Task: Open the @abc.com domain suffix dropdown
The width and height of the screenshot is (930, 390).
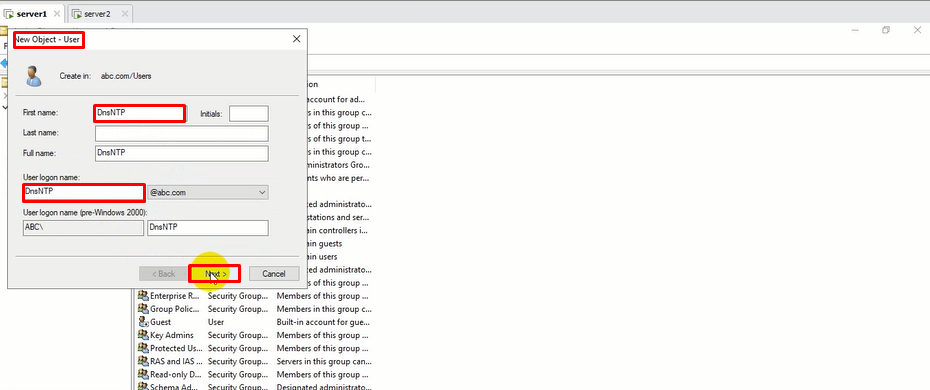Action: point(262,193)
